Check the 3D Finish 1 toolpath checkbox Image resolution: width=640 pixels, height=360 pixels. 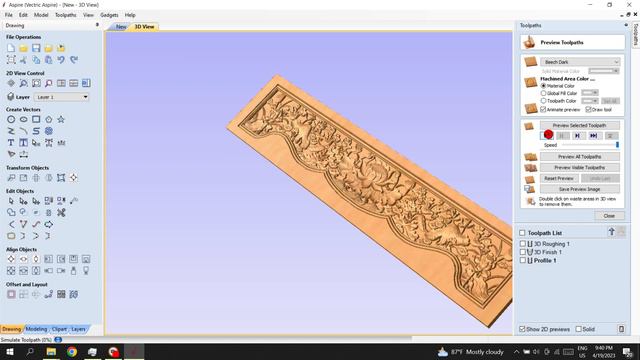(522, 252)
